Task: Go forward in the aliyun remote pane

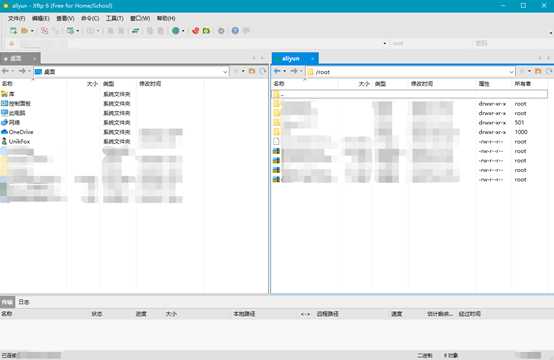Action: point(294,71)
